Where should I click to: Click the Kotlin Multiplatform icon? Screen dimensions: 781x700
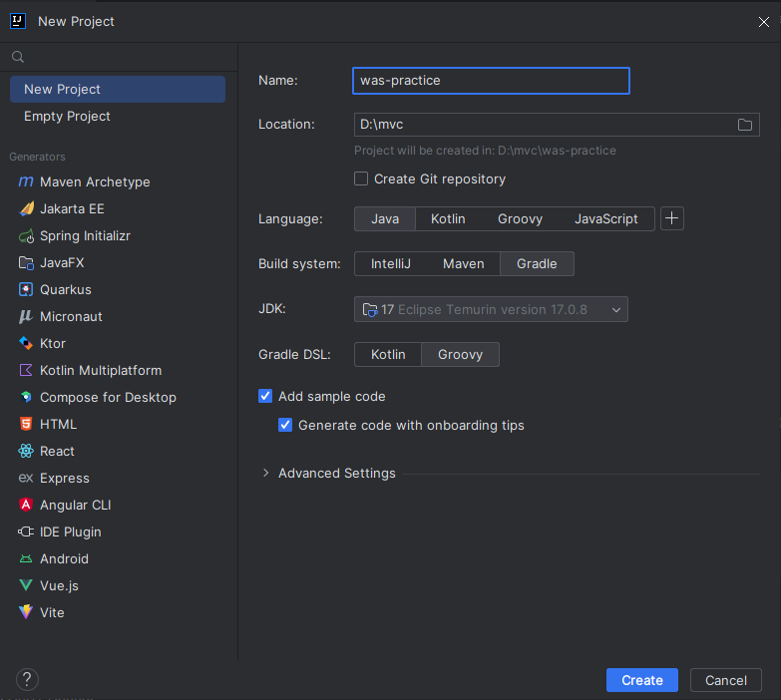(26, 370)
